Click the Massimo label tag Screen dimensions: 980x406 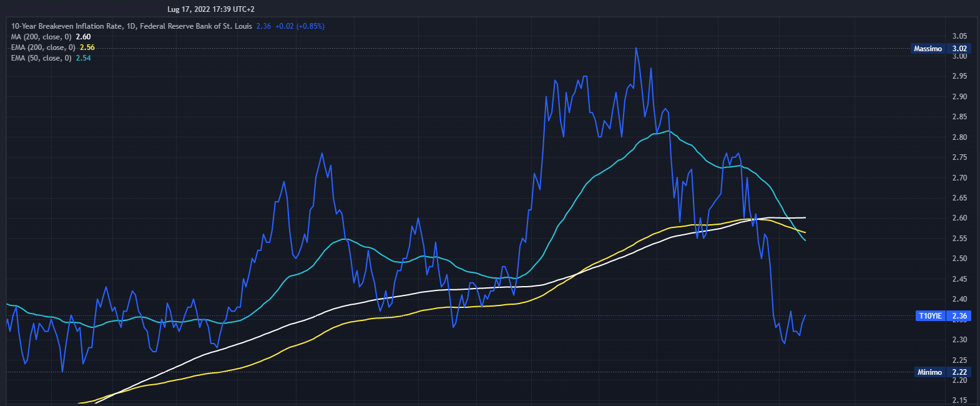pyautogui.click(x=928, y=49)
